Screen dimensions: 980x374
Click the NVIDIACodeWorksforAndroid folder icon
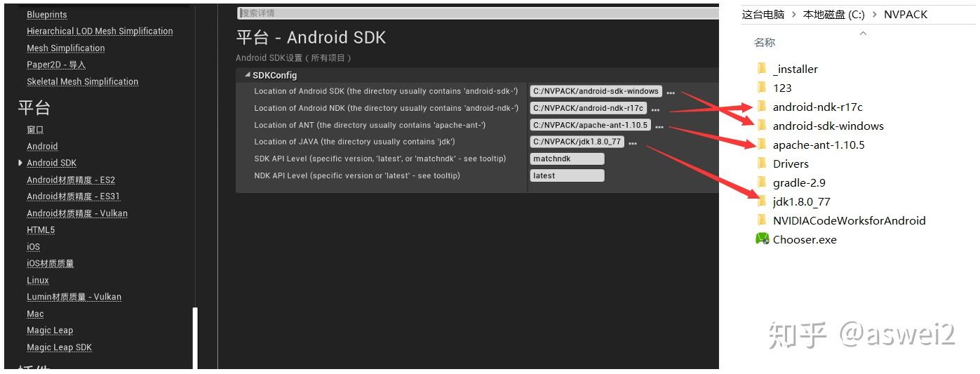click(x=762, y=220)
